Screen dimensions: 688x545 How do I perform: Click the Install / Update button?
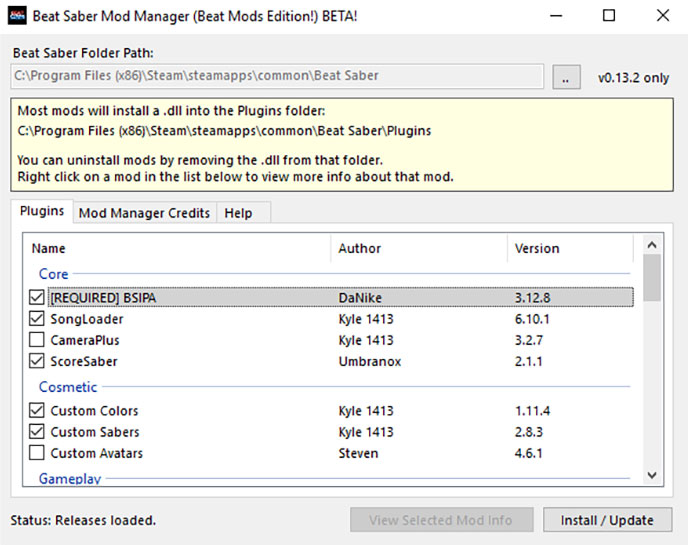607,520
